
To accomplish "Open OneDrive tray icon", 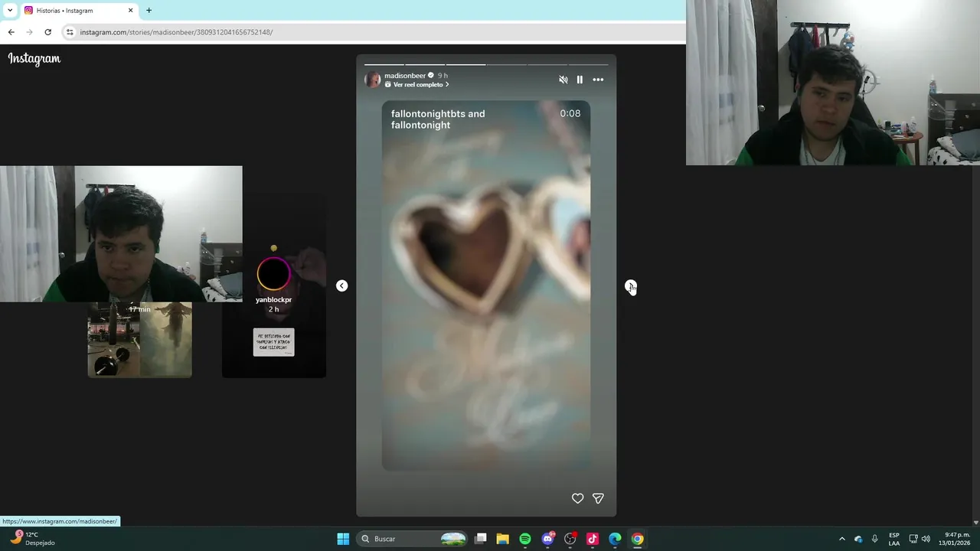I will click(858, 539).
